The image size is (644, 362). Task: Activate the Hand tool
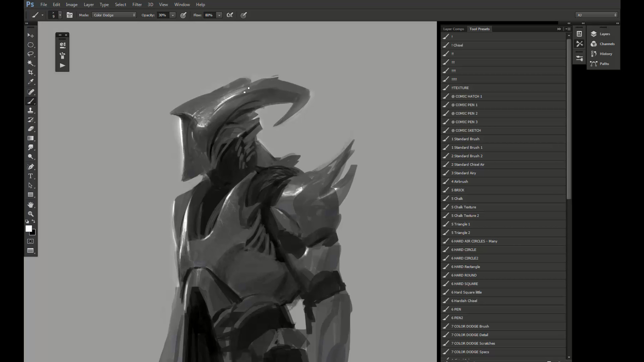(31, 205)
